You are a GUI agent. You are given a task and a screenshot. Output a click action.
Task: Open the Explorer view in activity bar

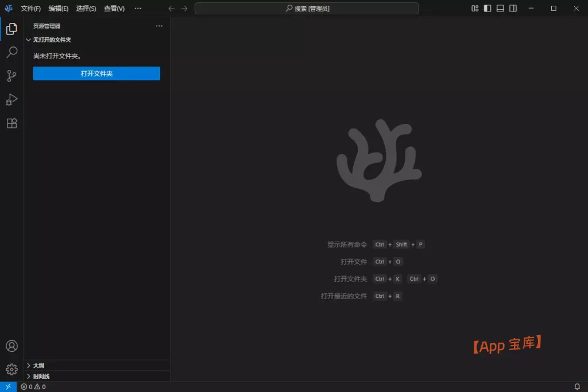click(11, 29)
